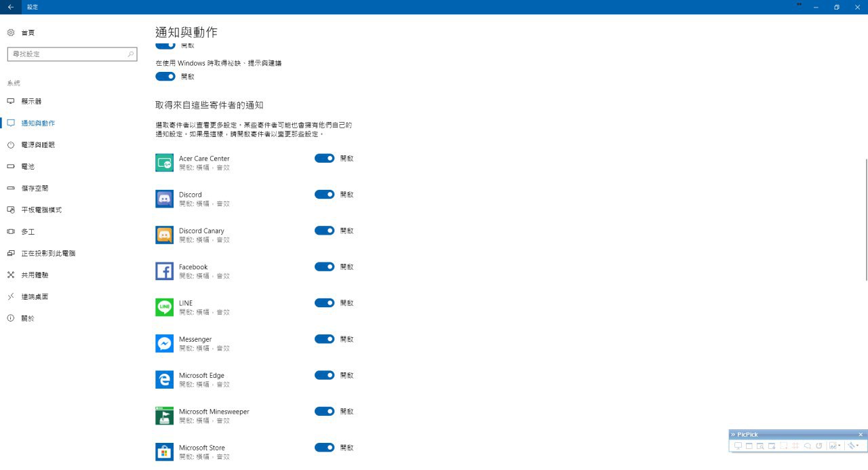The image size is (868, 470).
Task: Click the Shared experiences icon in sidebar
Action: coord(11,275)
